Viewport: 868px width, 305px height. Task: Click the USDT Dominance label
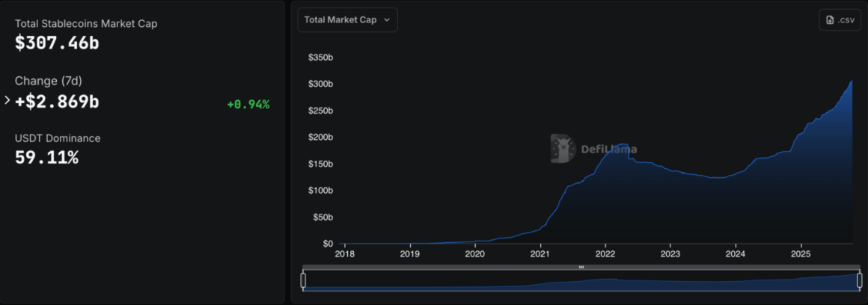[58, 138]
